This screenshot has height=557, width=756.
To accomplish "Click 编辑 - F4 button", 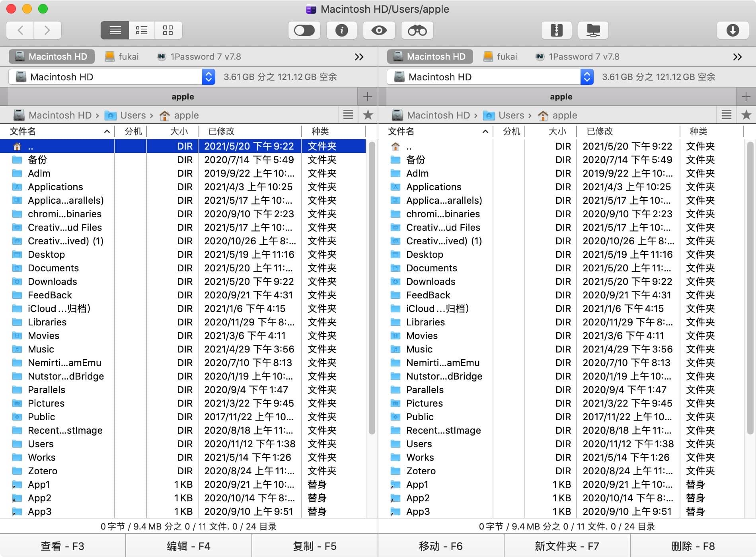I will [189, 546].
